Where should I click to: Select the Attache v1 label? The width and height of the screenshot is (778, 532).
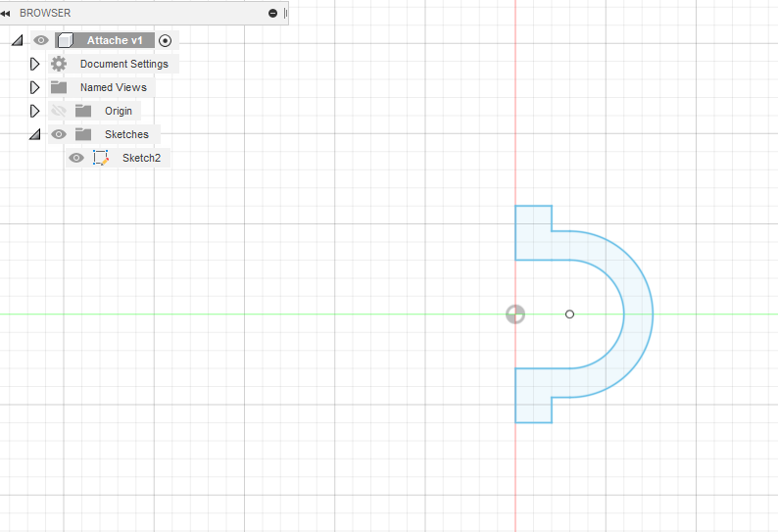point(115,40)
